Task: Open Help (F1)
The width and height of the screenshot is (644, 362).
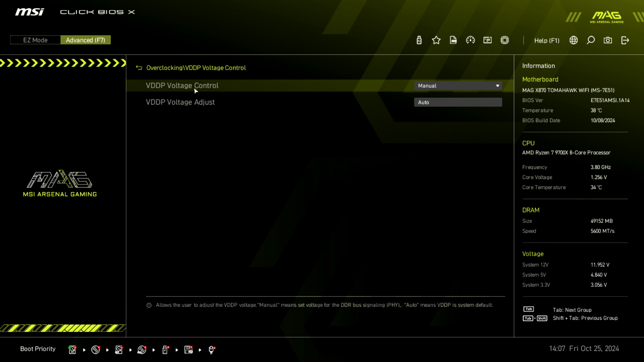Action: pyautogui.click(x=547, y=41)
